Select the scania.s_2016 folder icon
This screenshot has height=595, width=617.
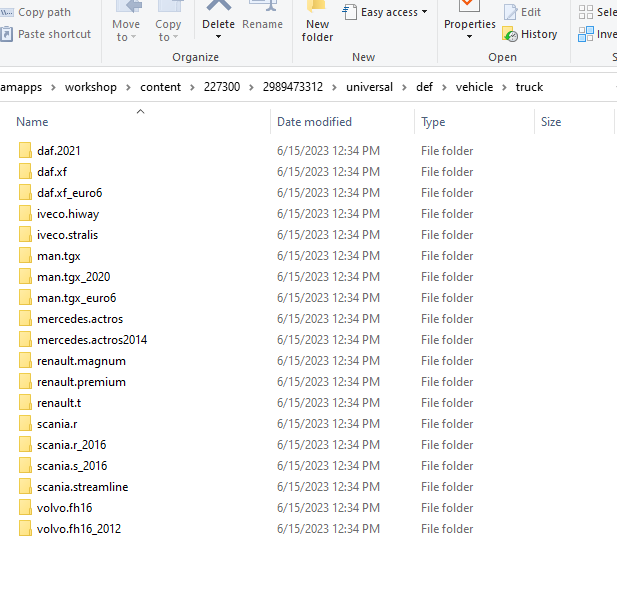(x=25, y=466)
